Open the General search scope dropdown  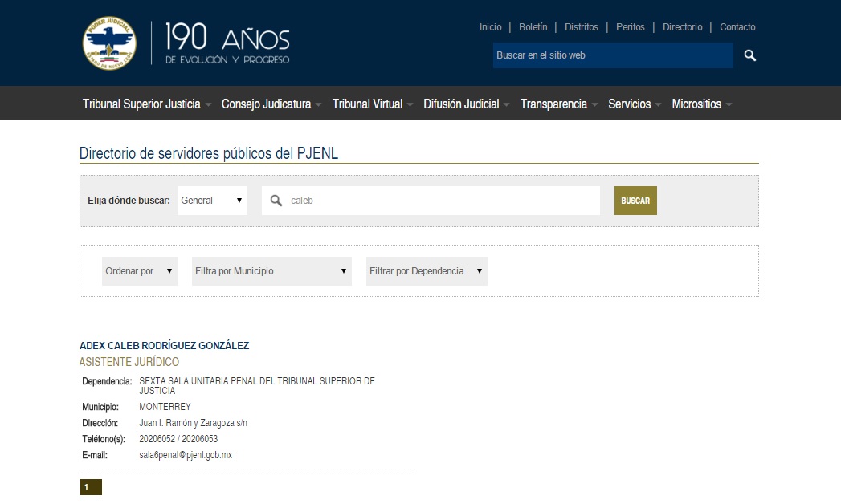(x=212, y=201)
